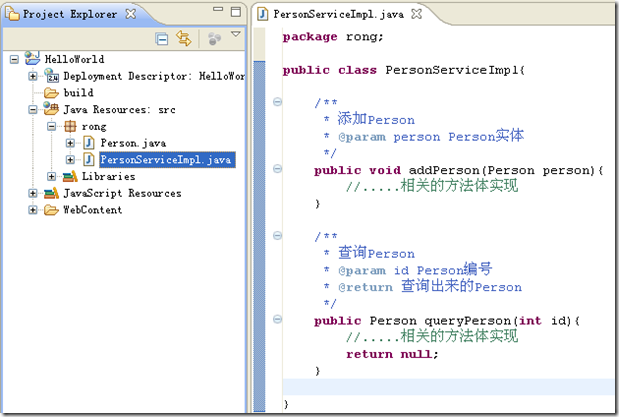Click the Java Resources: src icon
This screenshot has height=417, width=619.
[51, 109]
